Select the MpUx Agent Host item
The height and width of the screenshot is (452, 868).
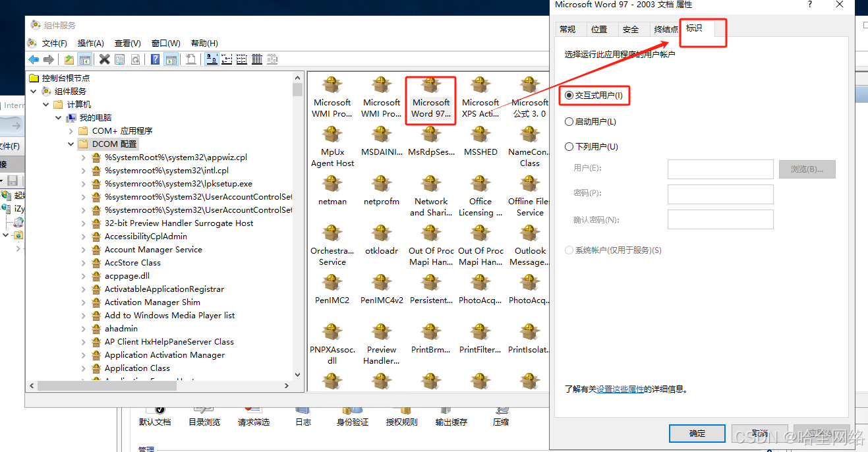(332, 147)
